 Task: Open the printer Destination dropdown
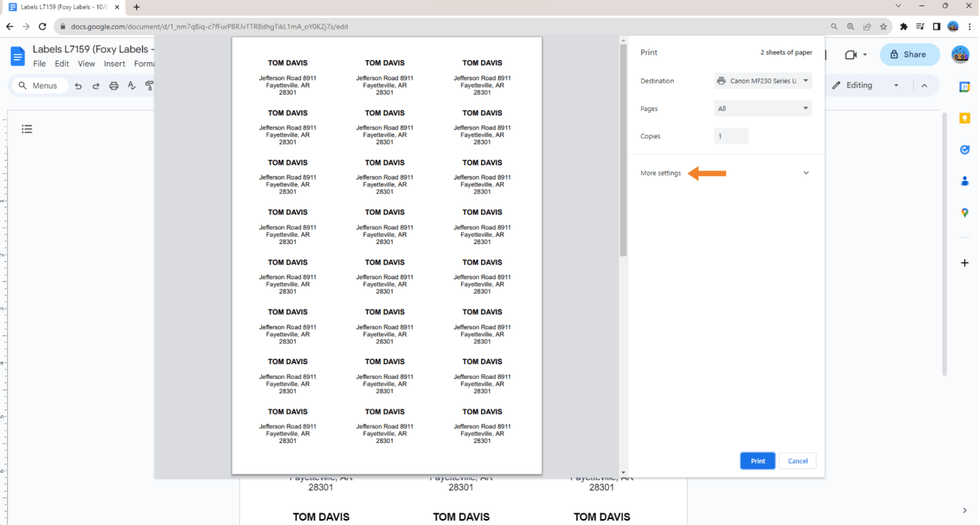(x=763, y=80)
